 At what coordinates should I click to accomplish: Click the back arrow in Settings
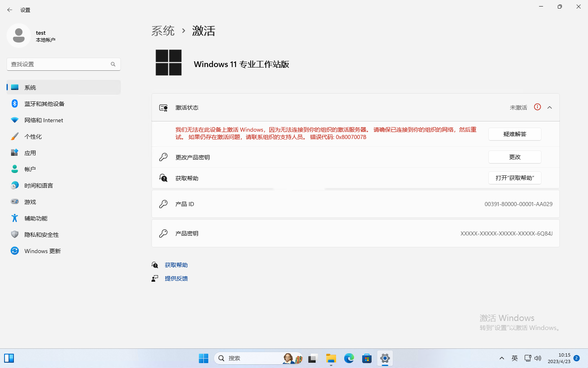point(10,10)
